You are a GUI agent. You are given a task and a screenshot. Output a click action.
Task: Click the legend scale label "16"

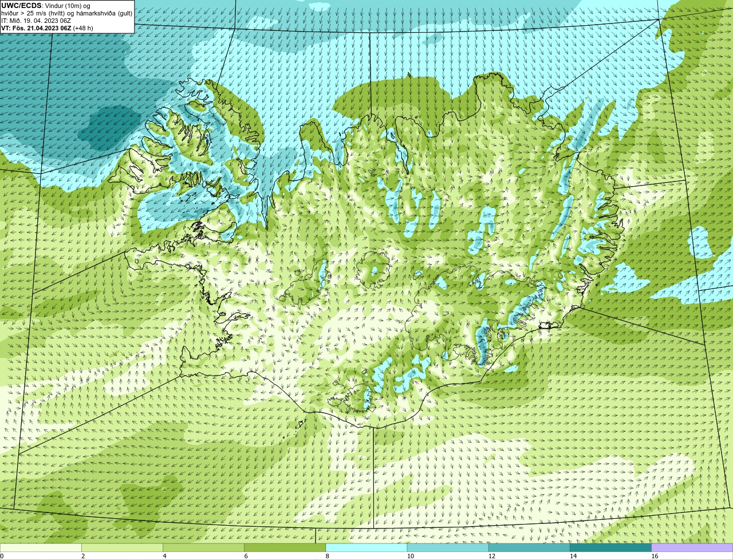[655, 556]
